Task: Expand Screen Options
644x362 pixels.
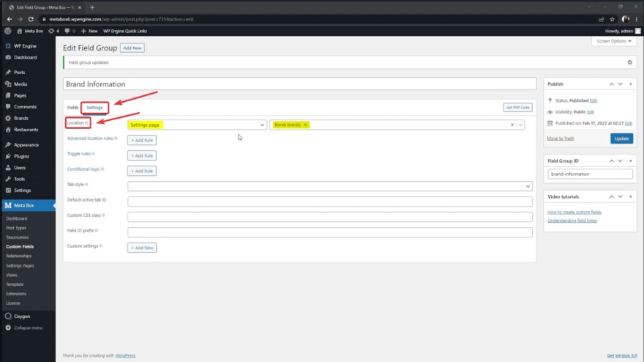Action: [x=613, y=41]
